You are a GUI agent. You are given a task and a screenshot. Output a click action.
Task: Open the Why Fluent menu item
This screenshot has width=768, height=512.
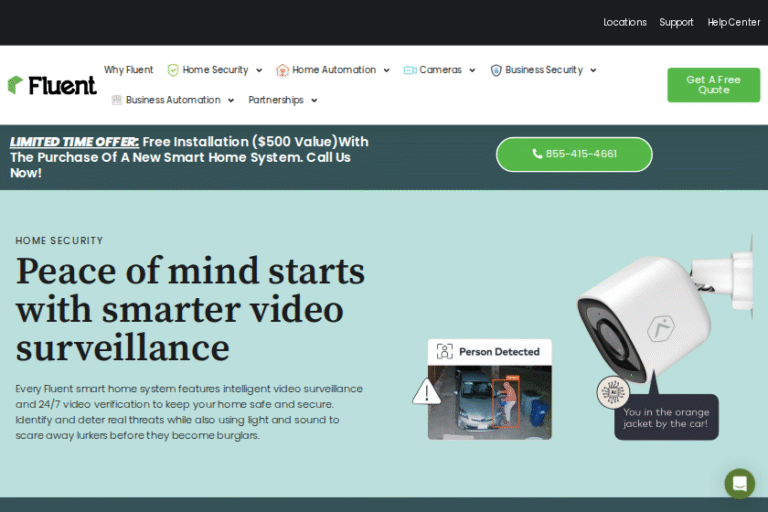click(129, 70)
